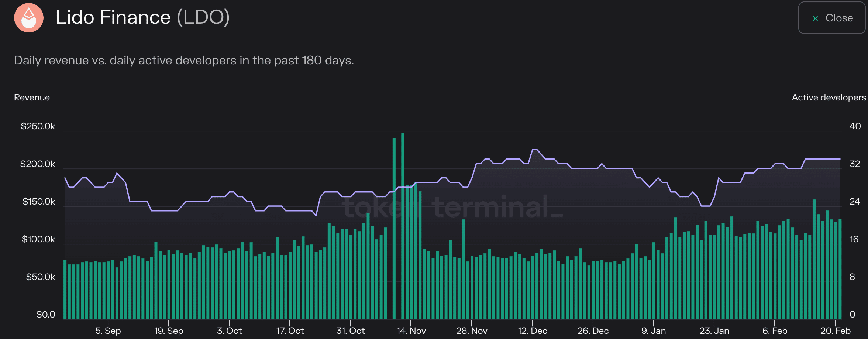Viewport: 868px width, 339px height.
Task: Click the 12. Dec date label
Action: point(532,331)
